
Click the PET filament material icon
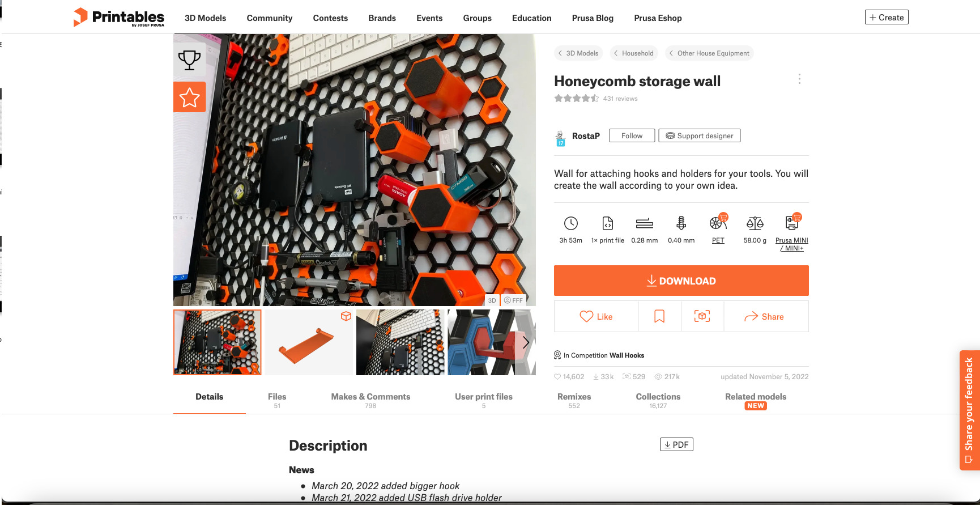click(x=718, y=222)
